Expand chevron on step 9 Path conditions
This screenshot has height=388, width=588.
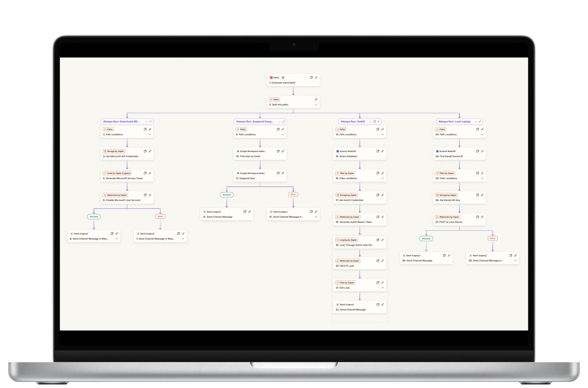coord(283,134)
